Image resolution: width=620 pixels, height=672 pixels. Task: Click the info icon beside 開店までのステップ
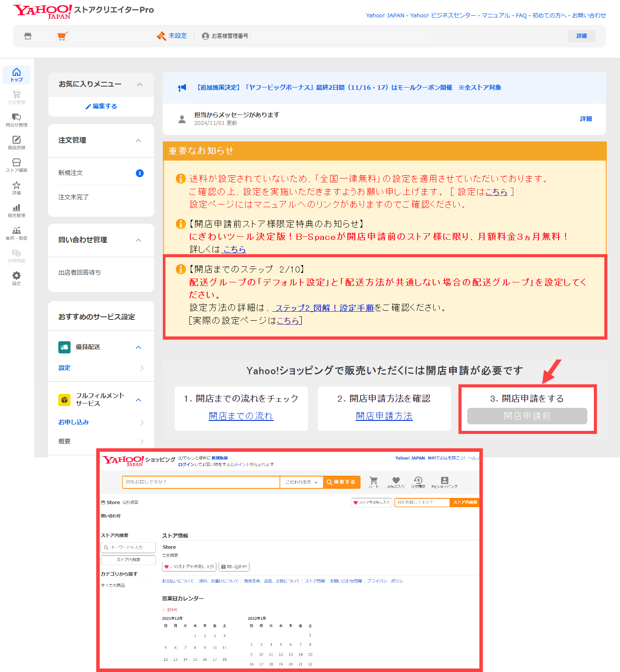click(x=181, y=269)
